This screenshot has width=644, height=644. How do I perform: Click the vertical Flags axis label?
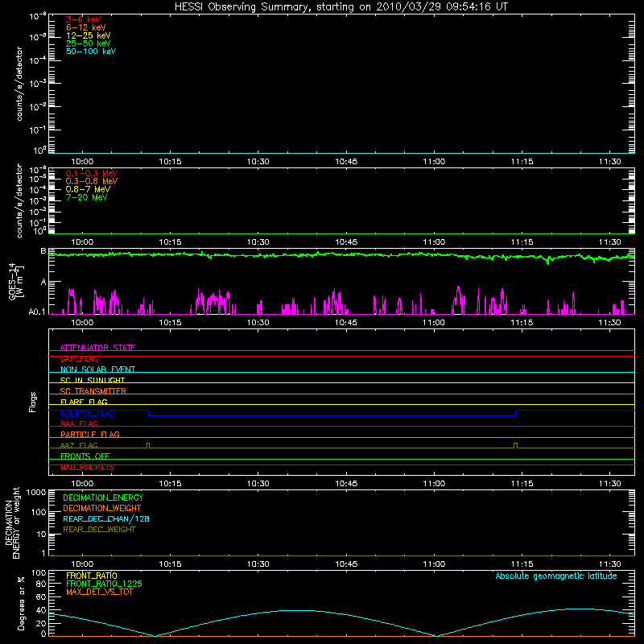pos(33,402)
